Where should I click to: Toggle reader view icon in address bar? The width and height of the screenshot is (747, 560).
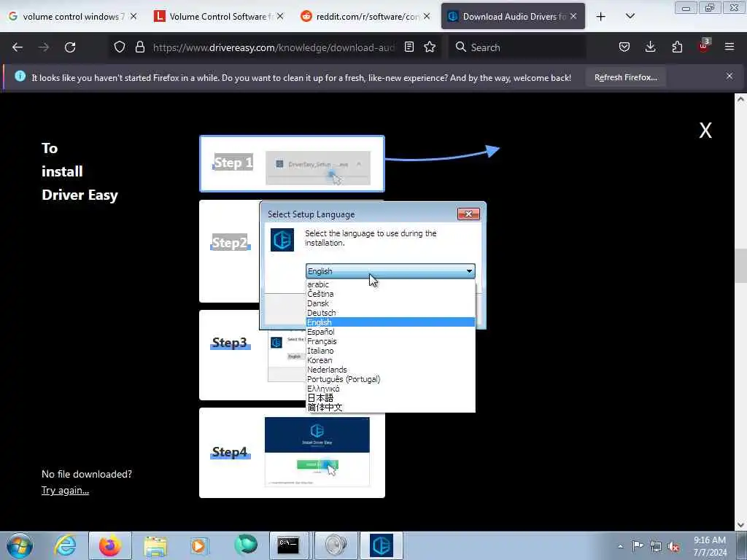coord(409,47)
